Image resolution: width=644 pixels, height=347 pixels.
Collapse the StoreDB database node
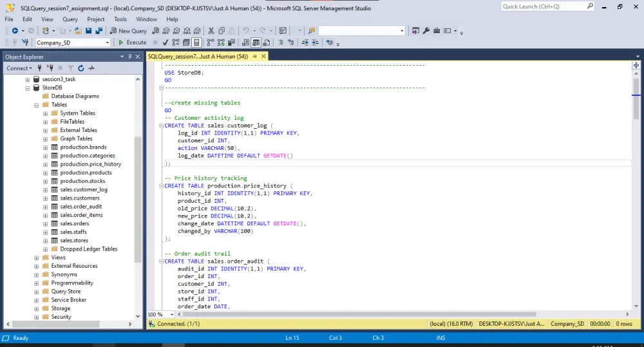click(x=28, y=88)
